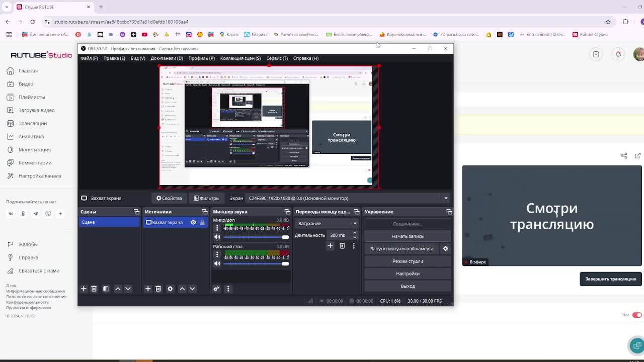Image resolution: width=644 pixels, height=362 pixels.
Task: Open OBS Настройки button
Action: pyautogui.click(x=408, y=274)
